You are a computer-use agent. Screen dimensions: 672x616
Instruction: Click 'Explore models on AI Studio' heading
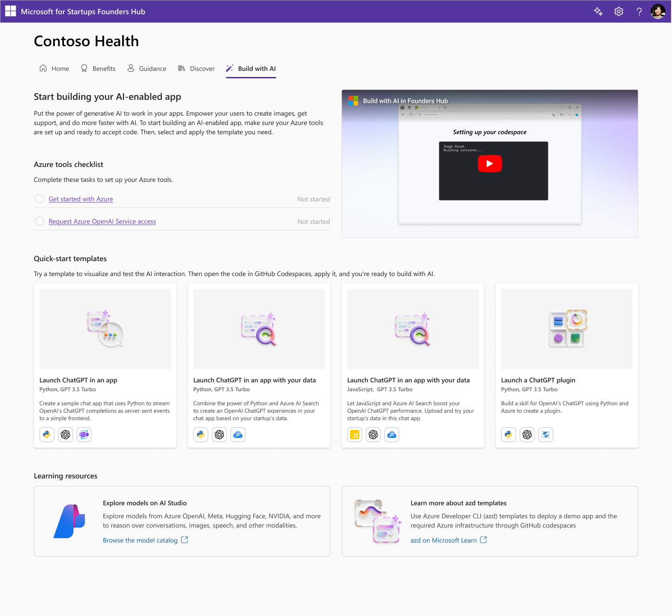(x=145, y=503)
